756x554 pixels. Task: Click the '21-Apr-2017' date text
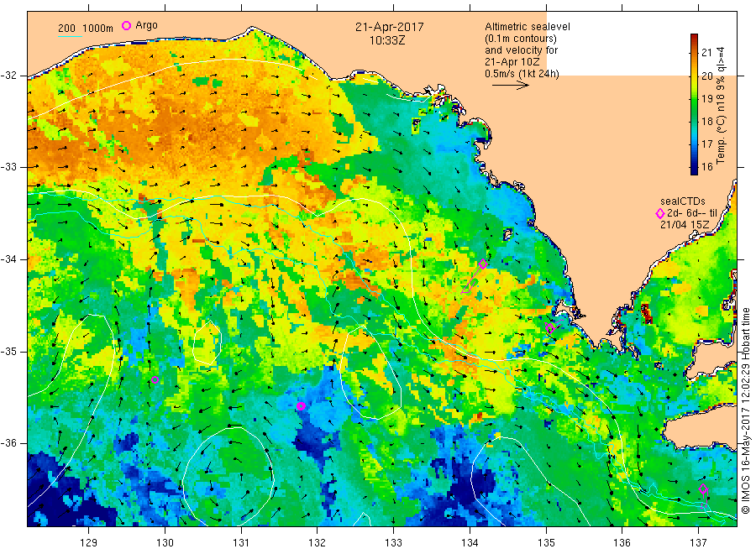pos(390,28)
